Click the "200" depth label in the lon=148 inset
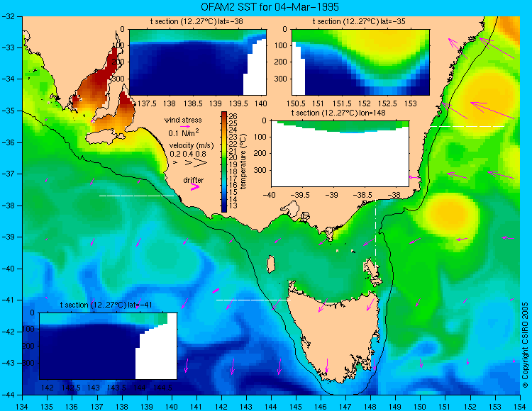This screenshot has height=411, width=532. (x=260, y=154)
